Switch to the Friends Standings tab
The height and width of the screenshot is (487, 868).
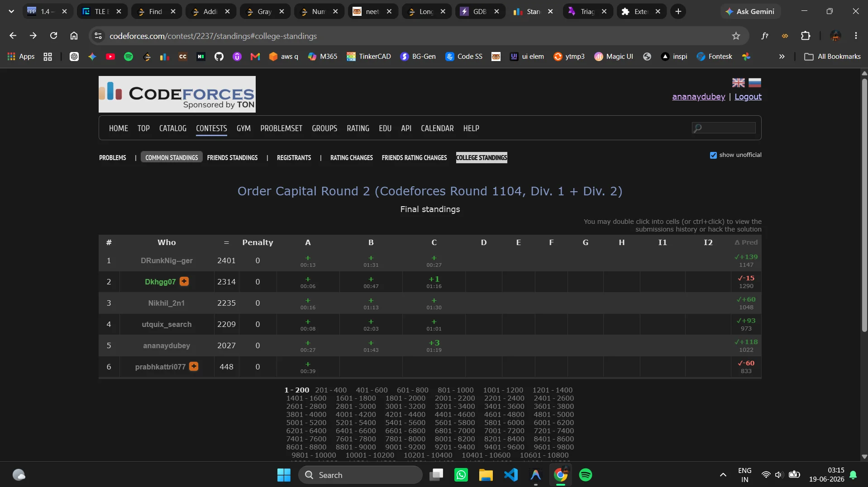232,158
